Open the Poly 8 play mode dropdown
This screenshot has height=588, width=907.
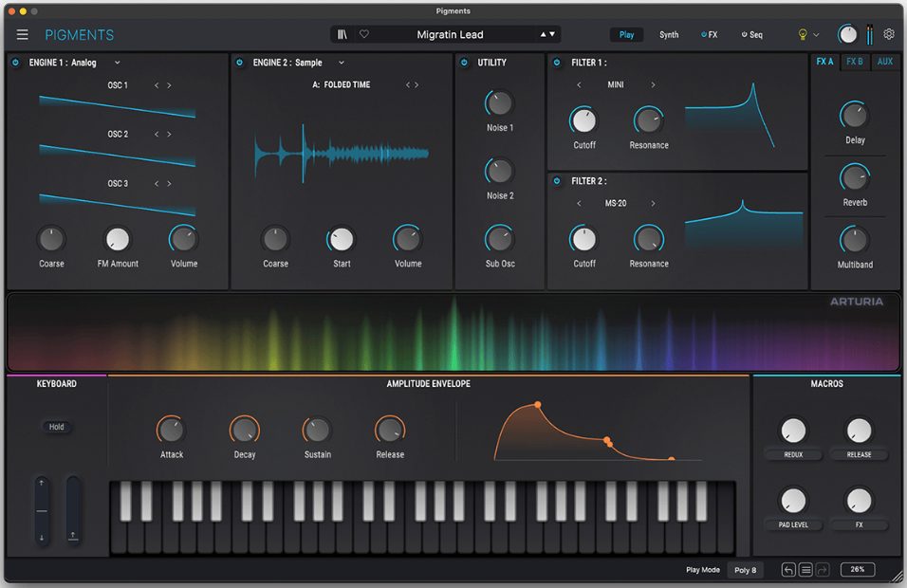(x=745, y=570)
